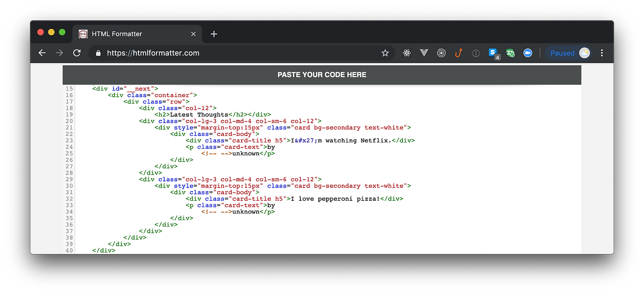Click the concentric circles target extension icon

click(442, 53)
